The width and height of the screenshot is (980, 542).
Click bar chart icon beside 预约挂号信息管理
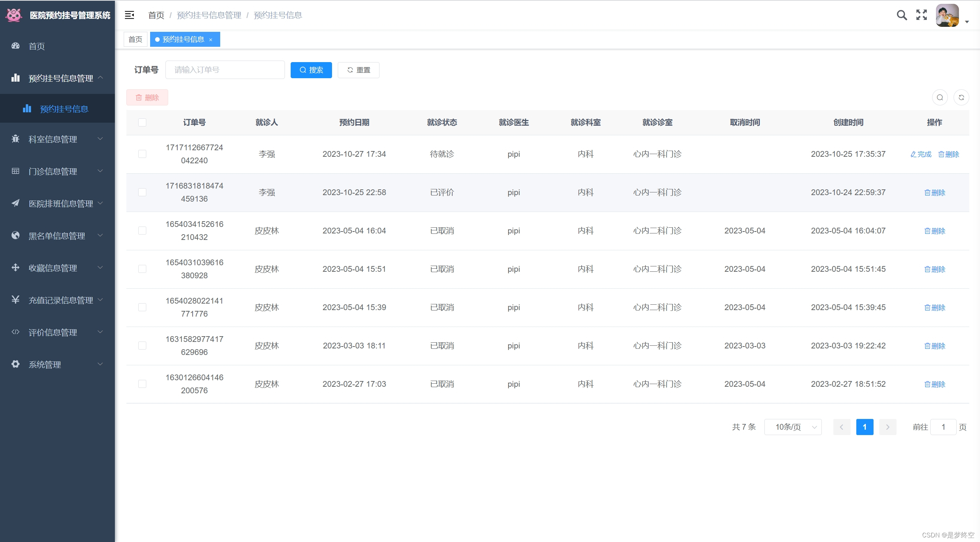click(15, 78)
